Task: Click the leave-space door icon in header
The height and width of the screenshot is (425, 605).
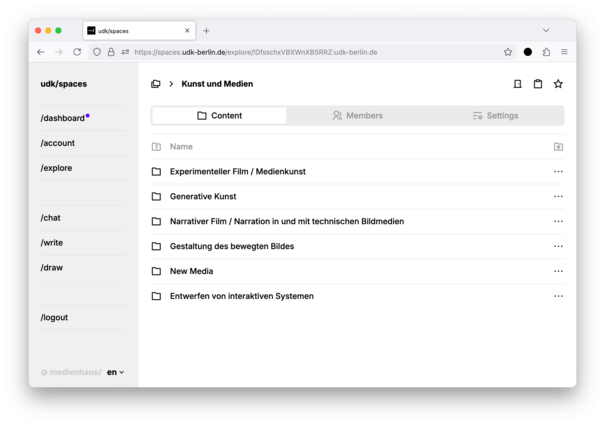Action: click(x=517, y=84)
